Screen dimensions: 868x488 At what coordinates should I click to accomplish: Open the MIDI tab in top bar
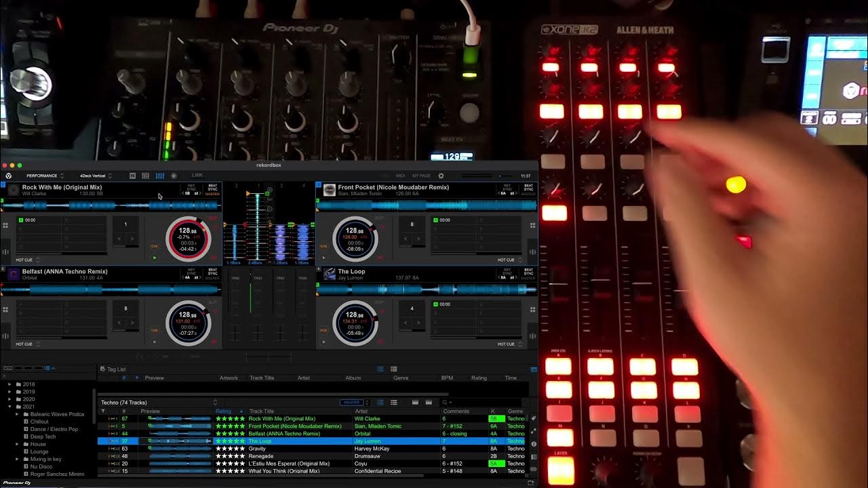(x=401, y=176)
